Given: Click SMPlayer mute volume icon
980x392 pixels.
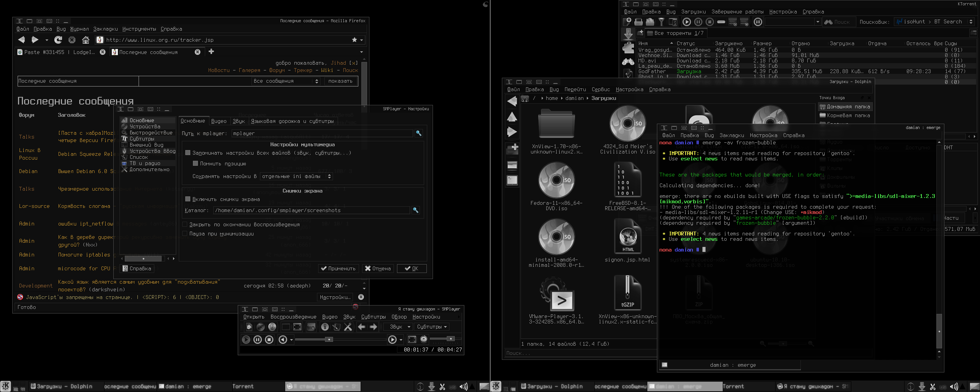Looking at the screenshot, I should tap(424, 339).
